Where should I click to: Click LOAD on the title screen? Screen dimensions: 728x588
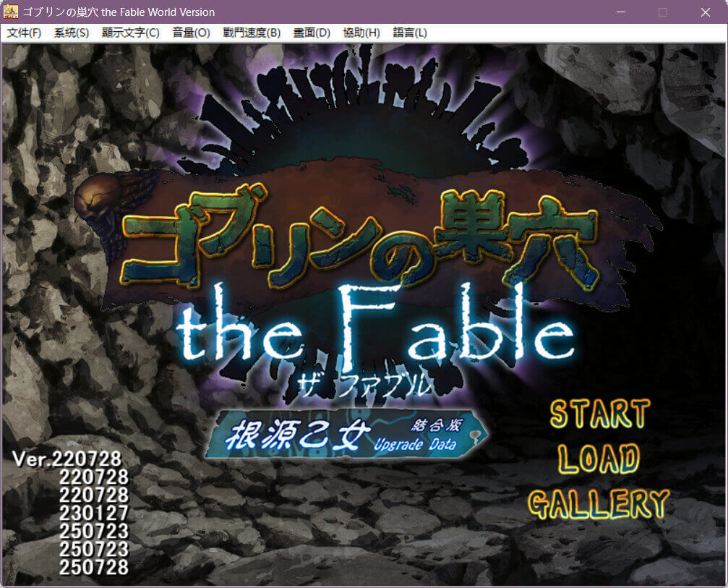[599, 459]
